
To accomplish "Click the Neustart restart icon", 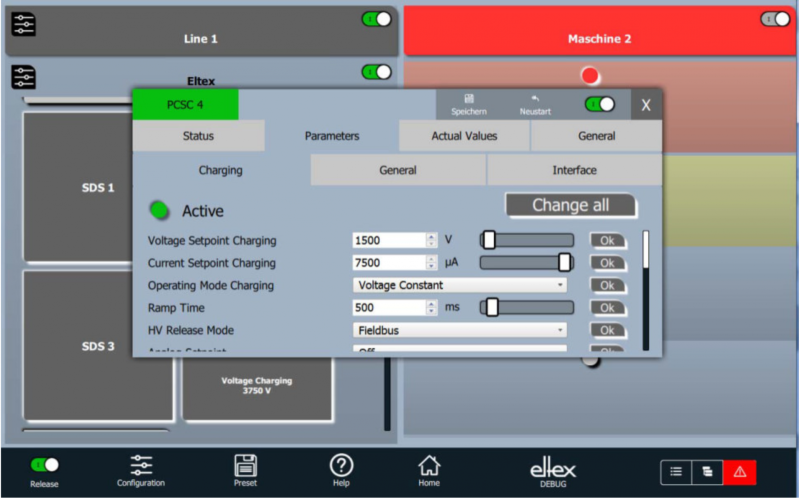I will (535, 104).
